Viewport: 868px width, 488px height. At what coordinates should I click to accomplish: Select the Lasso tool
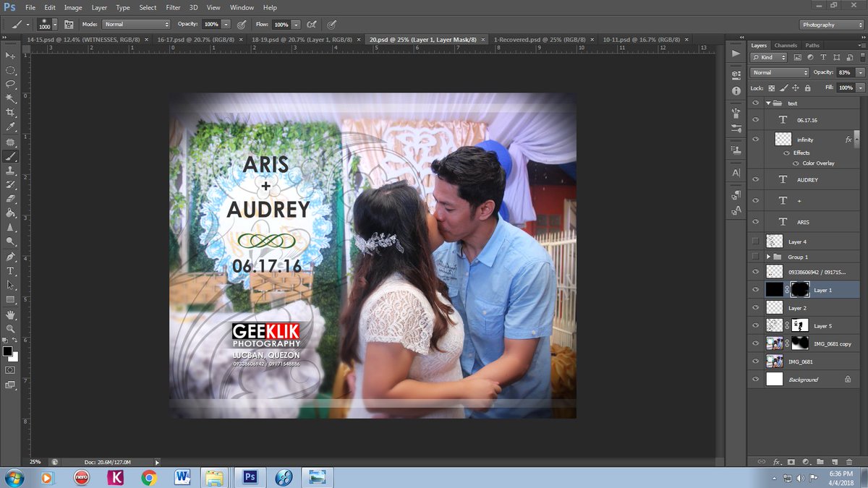(10, 85)
